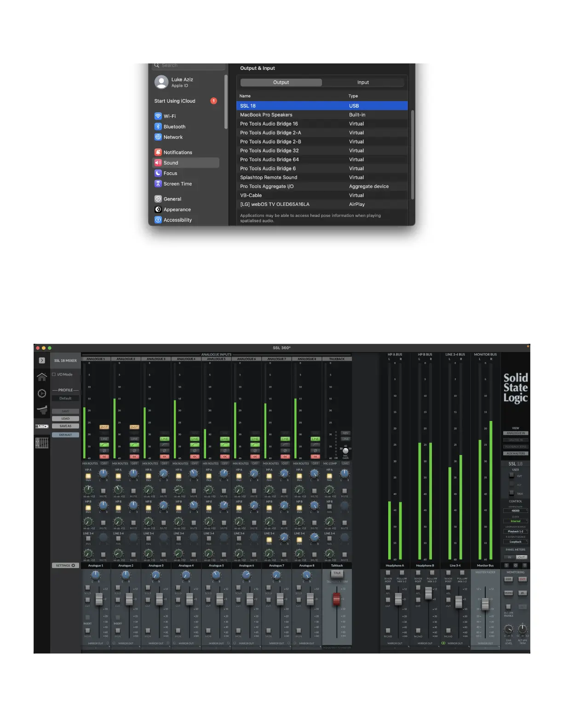Click the home icon in SSL 360 sidebar
This screenshot has width=563, height=728.
42,377
